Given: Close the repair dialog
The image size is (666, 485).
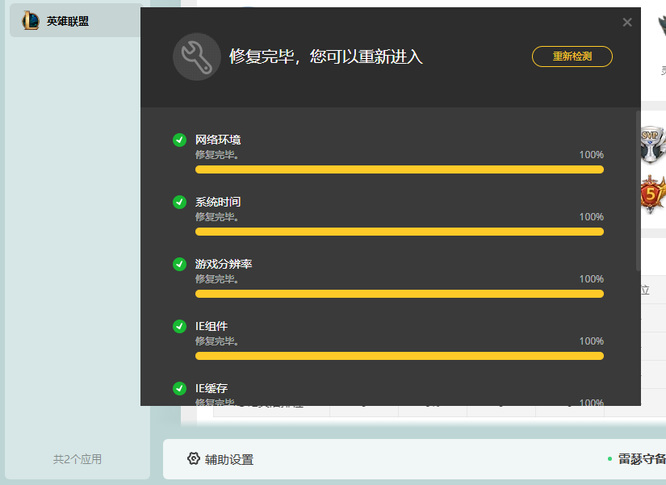Looking at the screenshot, I should (627, 23).
